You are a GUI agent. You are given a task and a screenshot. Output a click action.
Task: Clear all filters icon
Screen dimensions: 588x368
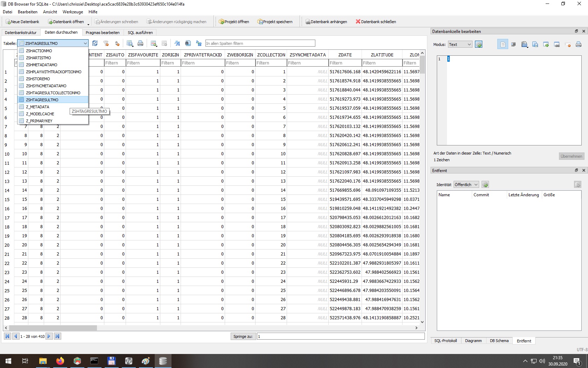coord(106,43)
